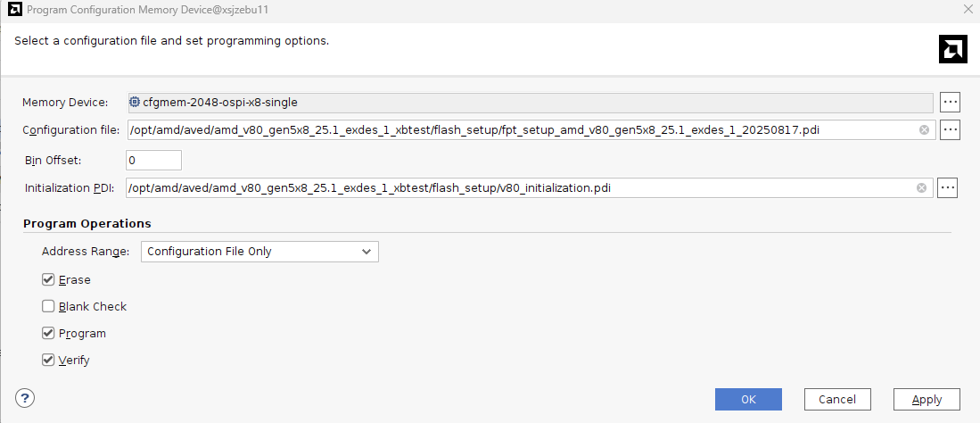Open the Memory Device browse ellipsis button
Viewport: 980px width, 423px height.
pos(950,102)
